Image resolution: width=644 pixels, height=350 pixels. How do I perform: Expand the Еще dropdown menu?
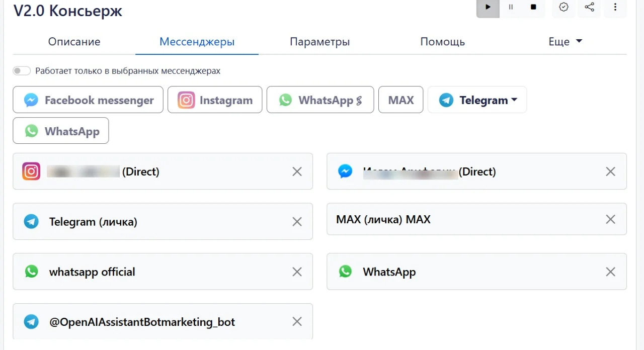565,42
